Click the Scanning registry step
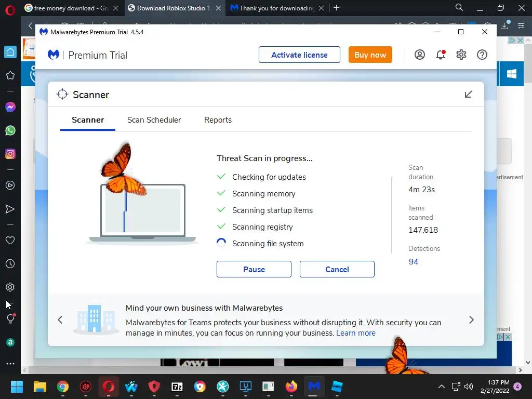The image size is (532, 399). (x=262, y=227)
